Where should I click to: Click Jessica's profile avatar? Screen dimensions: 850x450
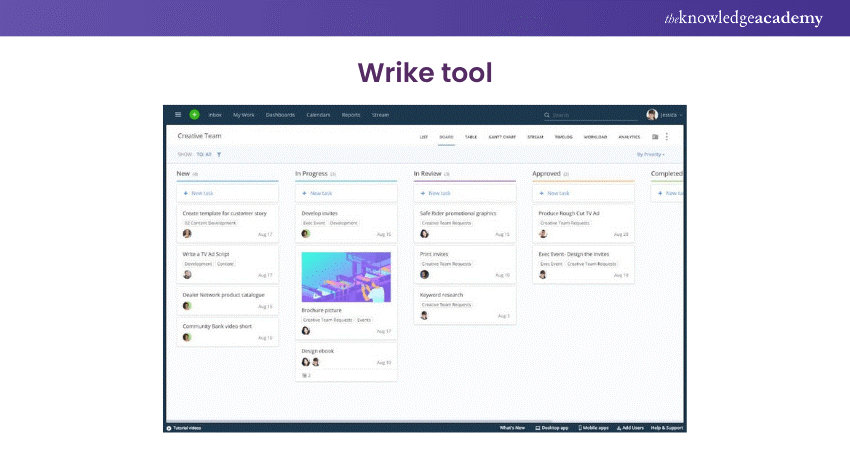(x=652, y=114)
